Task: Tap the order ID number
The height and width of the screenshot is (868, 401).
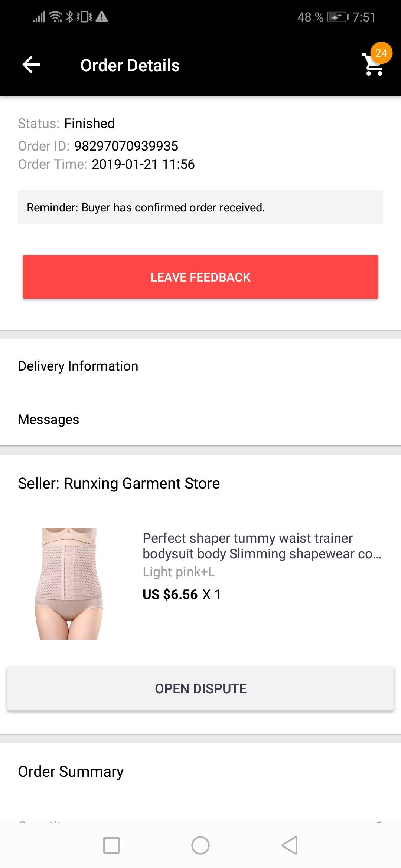Action: 126,146
